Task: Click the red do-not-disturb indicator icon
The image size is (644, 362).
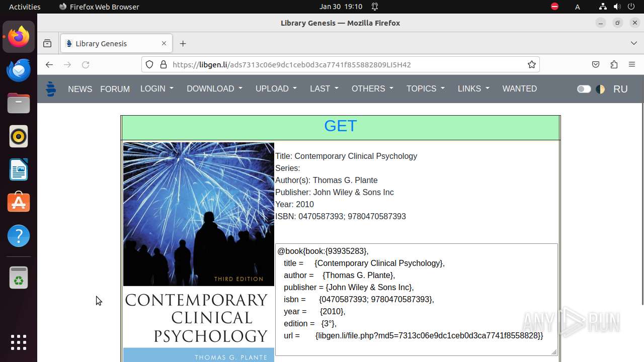Action: click(x=554, y=7)
